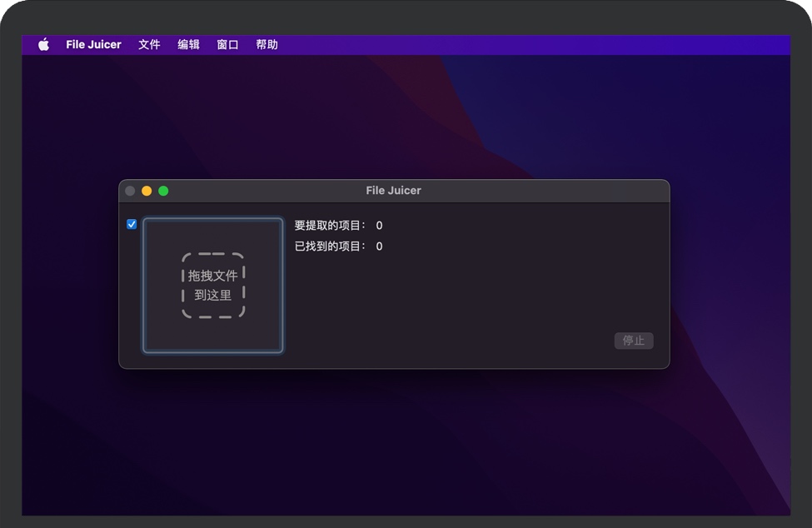812x528 pixels.
Task: Click the 拖拽文件 text in drop zone
Action: (x=213, y=276)
